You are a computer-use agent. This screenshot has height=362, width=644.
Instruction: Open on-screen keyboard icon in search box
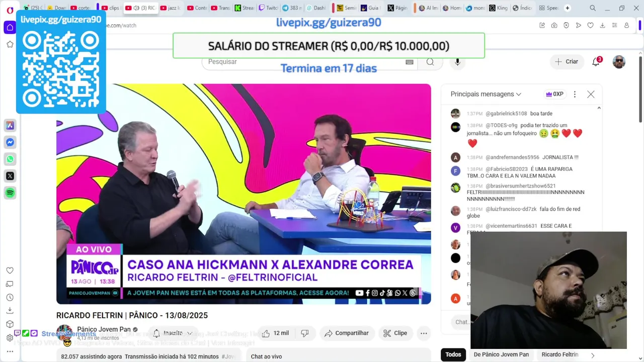pos(409,62)
